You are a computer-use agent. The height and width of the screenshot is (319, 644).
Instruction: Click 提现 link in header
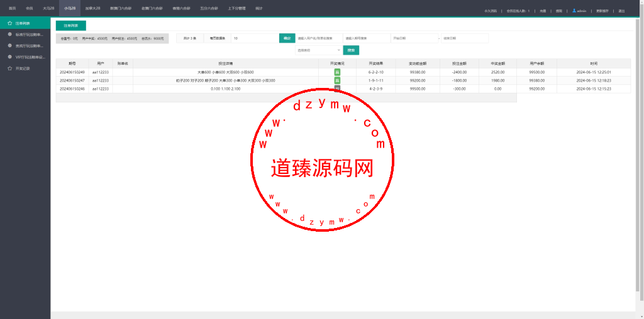559,11
